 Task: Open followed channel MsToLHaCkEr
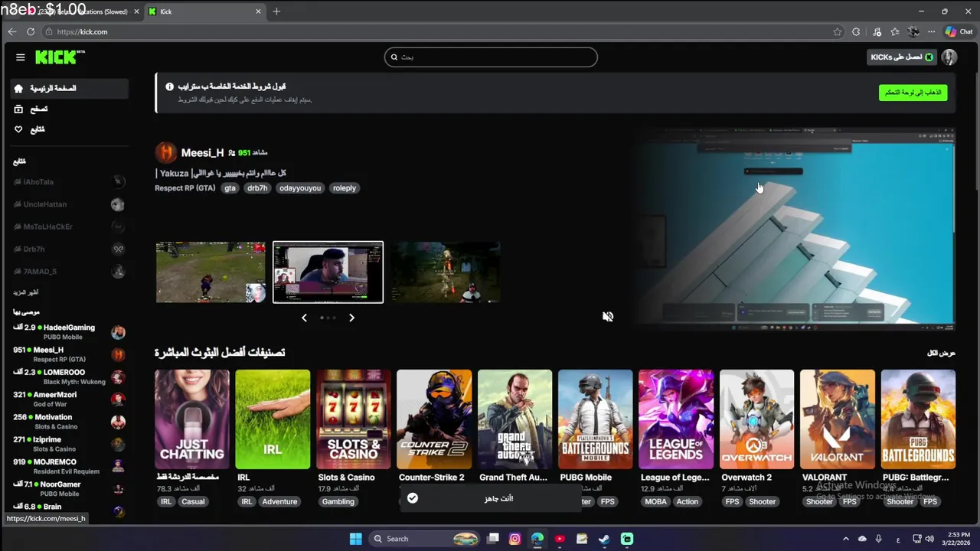tap(69, 227)
